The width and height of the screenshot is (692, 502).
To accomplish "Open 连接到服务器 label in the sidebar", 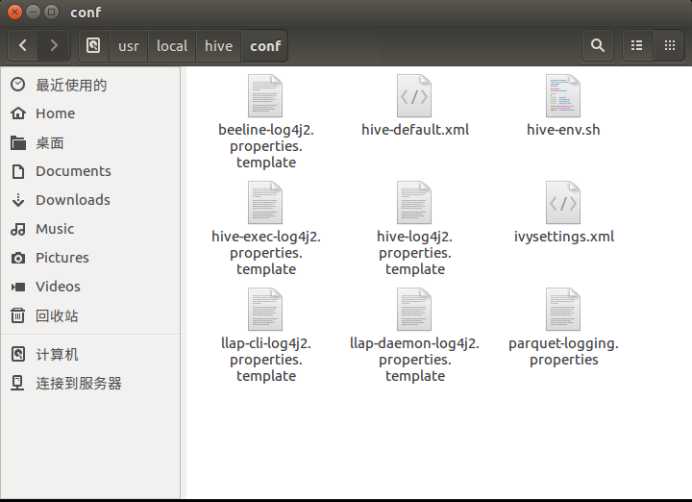I will pos(79,383).
